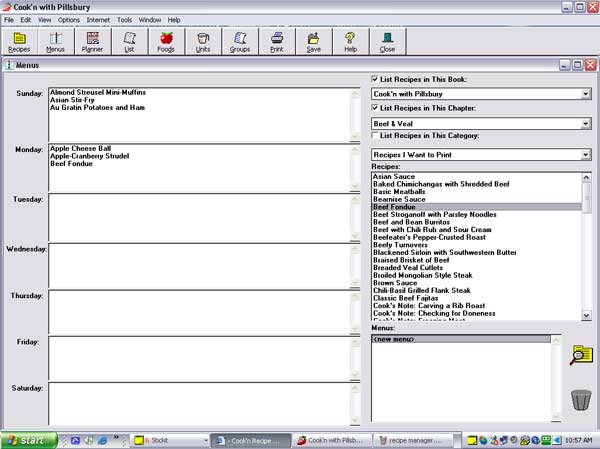Open the Planner toolbar icon

93,41
